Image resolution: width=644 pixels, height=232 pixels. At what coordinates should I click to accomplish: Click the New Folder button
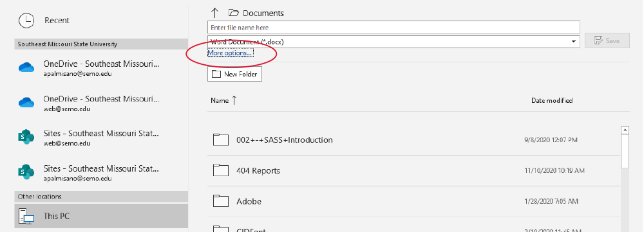234,74
